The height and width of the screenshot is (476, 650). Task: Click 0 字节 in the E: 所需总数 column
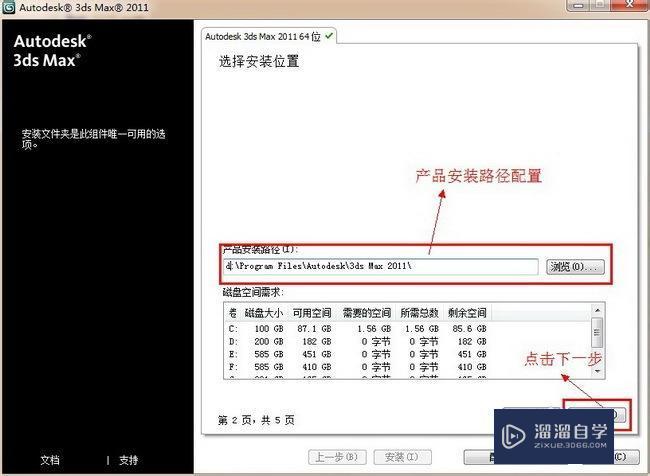pyautogui.click(x=424, y=355)
